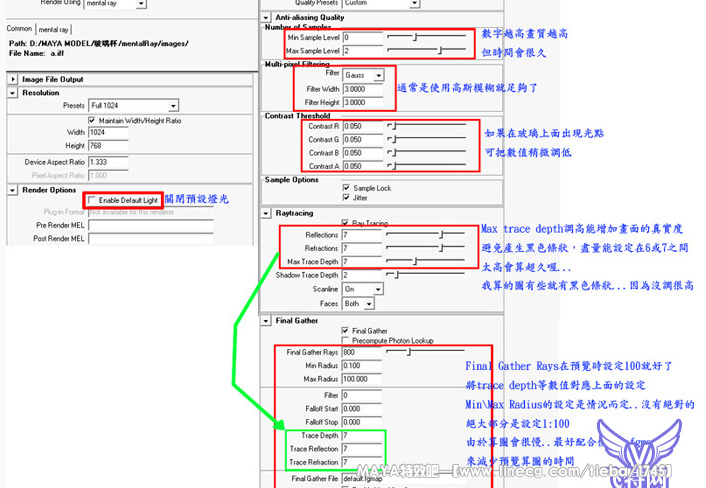Image resolution: width=706 pixels, height=488 pixels.
Task: Click the Trace Depth field
Action: point(362,436)
